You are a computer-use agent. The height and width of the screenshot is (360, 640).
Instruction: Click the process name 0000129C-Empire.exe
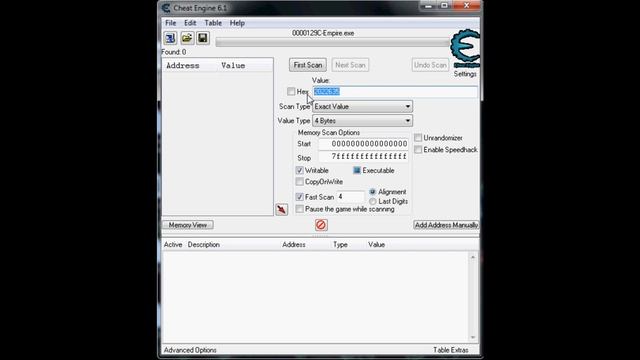tap(323, 33)
